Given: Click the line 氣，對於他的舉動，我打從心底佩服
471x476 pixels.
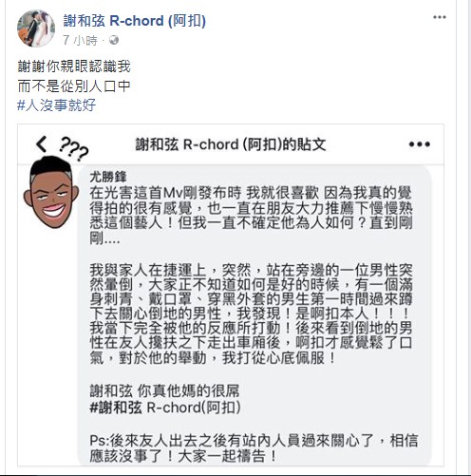Looking at the screenshot, I should click(x=213, y=358).
